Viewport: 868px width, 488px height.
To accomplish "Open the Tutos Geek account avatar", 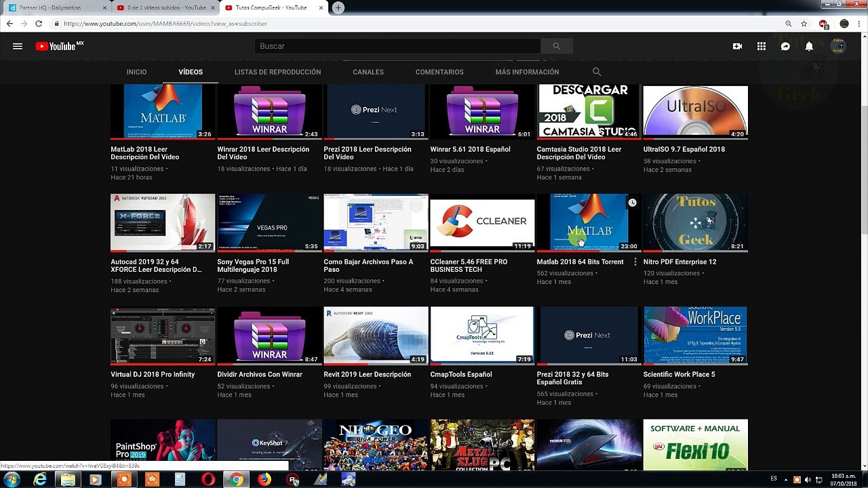I will (838, 46).
